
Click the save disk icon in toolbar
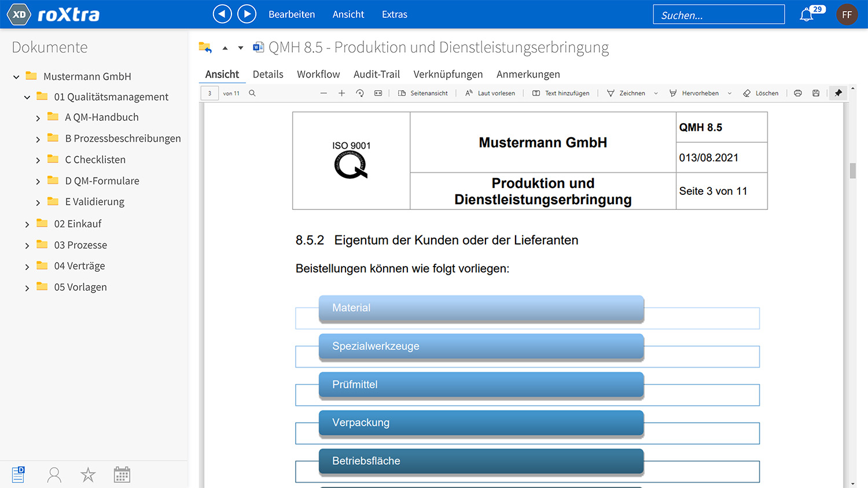click(816, 93)
